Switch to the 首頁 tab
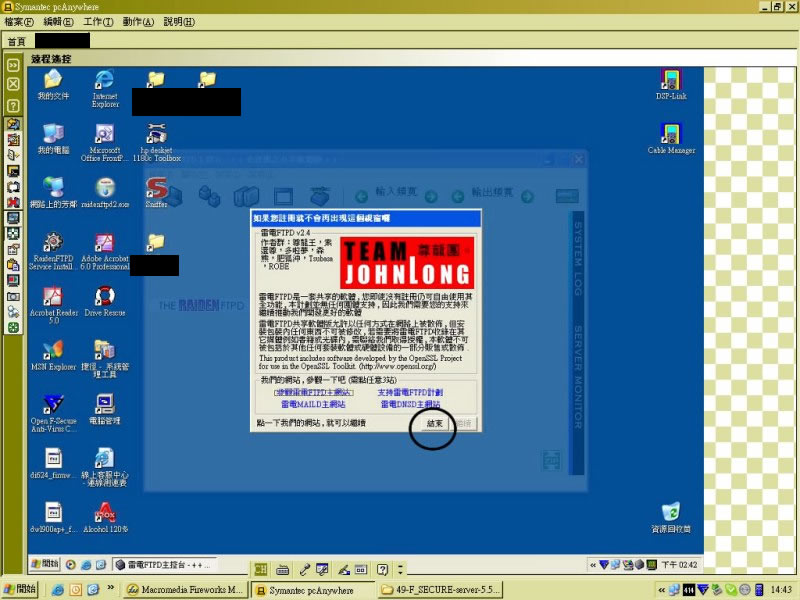 (x=17, y=41)
